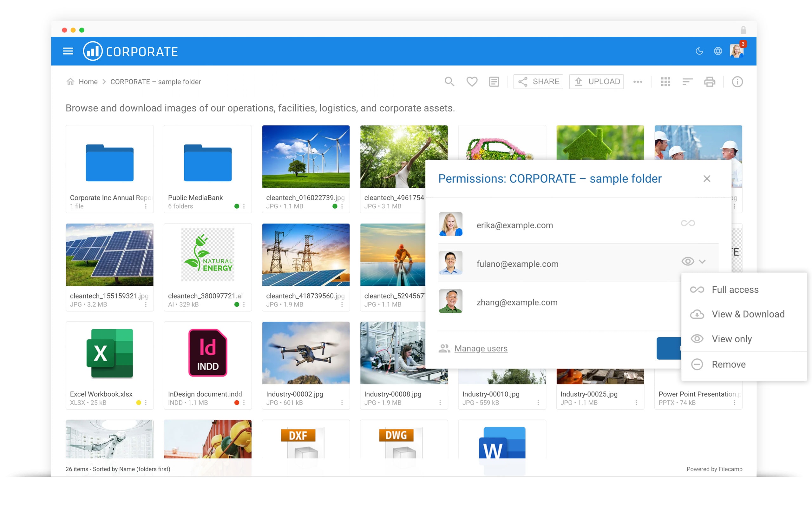The width and height of the screenshot is (812, 508).
Task: Switch thumbnail grid view
Action: coord(665,82)
